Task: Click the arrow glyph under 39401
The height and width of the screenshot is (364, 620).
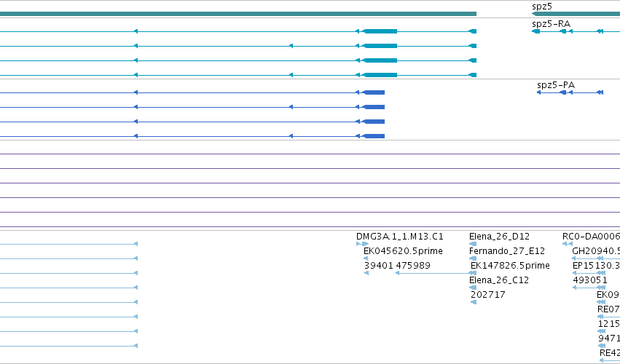Action: [x=366, y=273]
